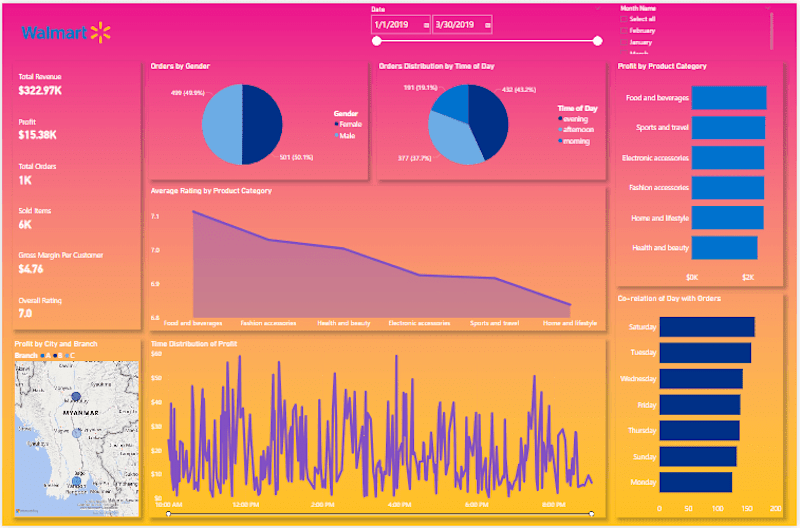Tick the partly visible March checkbox
Image resolution: width=800 pixels, height=528 pixels.
[x=623, y=53]
